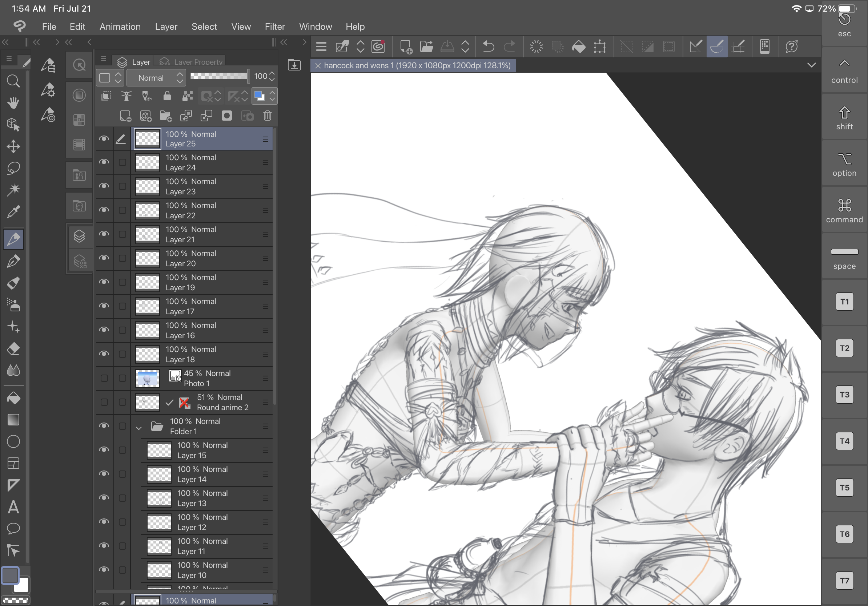Select the Eraser tool
The width and height of the screenshot is (868, 606).
coord(13,348)
